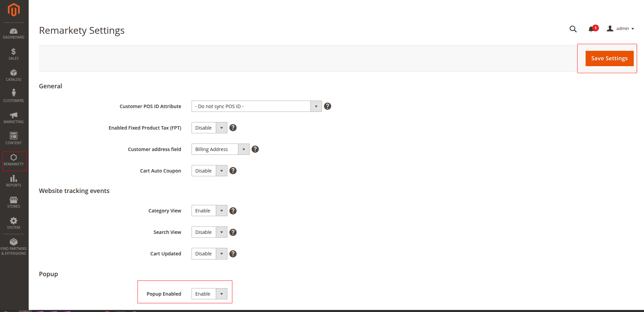Open the Customer address field dropdown
Image resolution: width=644 pixels, height=312 pixels.
220,149
